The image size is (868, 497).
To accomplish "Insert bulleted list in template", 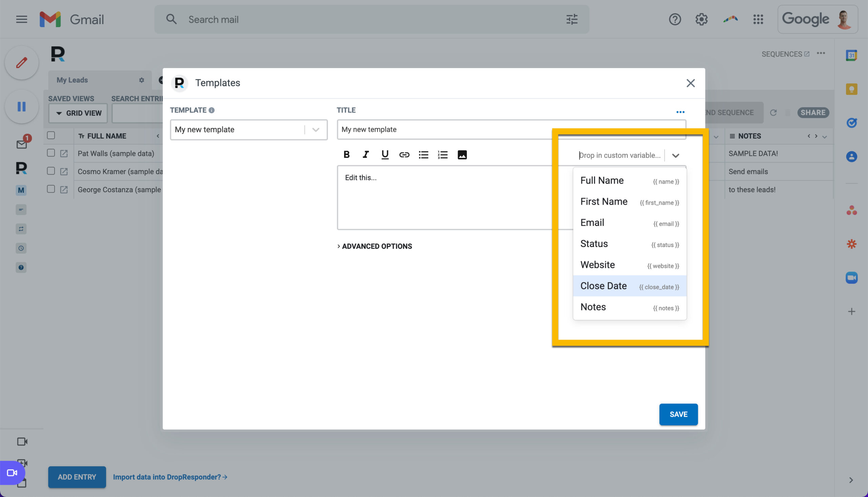I will [423, 154].
